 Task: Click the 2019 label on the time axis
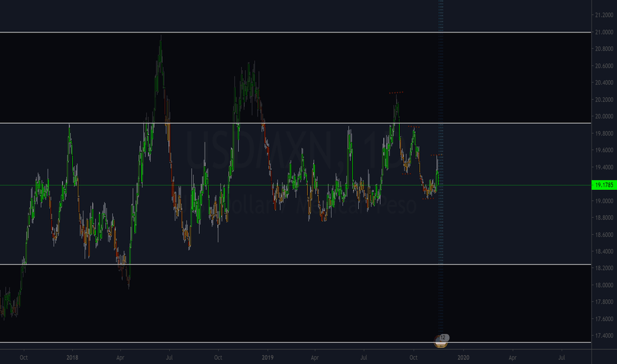coord(267,357)
